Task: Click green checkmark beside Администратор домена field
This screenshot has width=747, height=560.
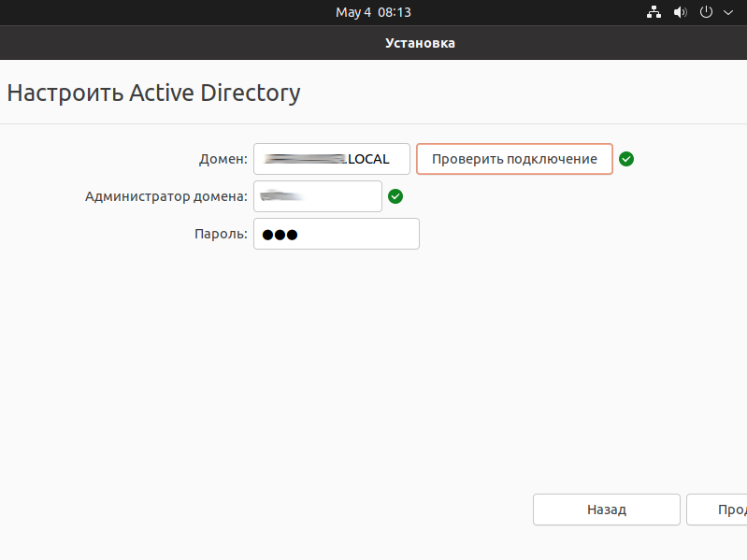Action: 395,196
